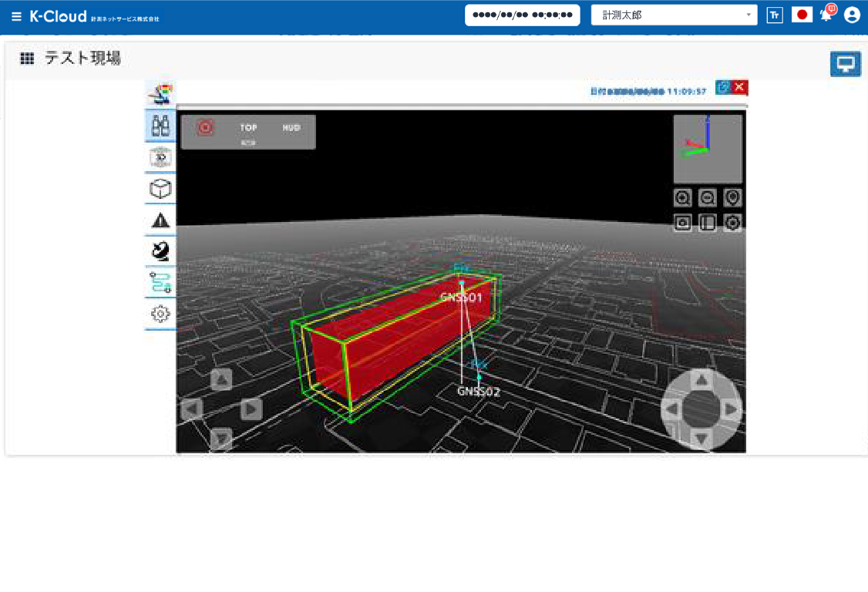Open the warning triangle alerts panel
The width and height of the screenshot is (868, 592).
pyautogui.click(x=160, y=220)
